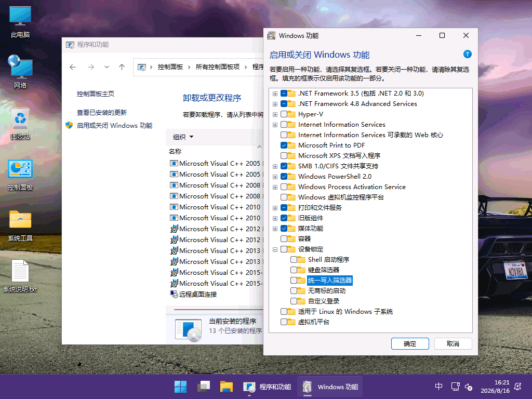Enable the 虚拟机平台 checkbox
Screen dimensions: 532x399
pyautogui.click(x=284, y=322)
